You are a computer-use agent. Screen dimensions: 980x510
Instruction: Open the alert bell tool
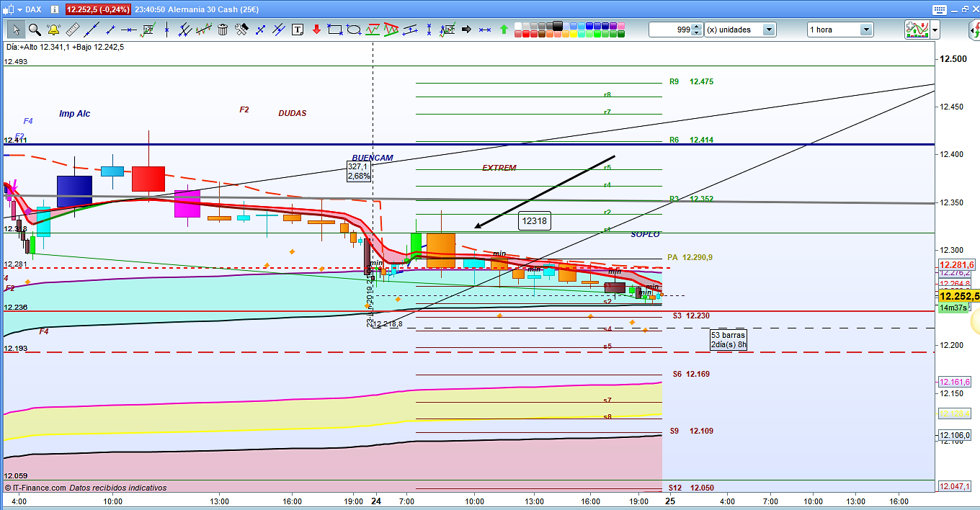pos(53,30)
